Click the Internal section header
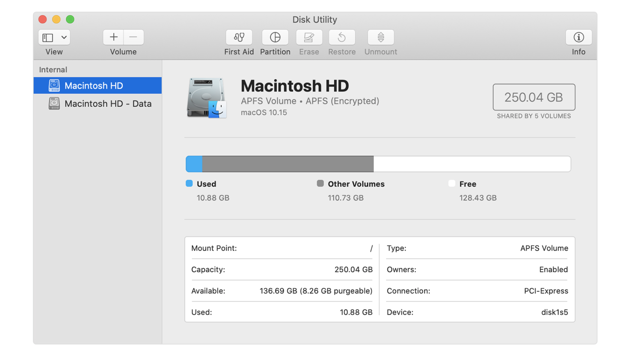644x362 pixels. coord(53,70)
